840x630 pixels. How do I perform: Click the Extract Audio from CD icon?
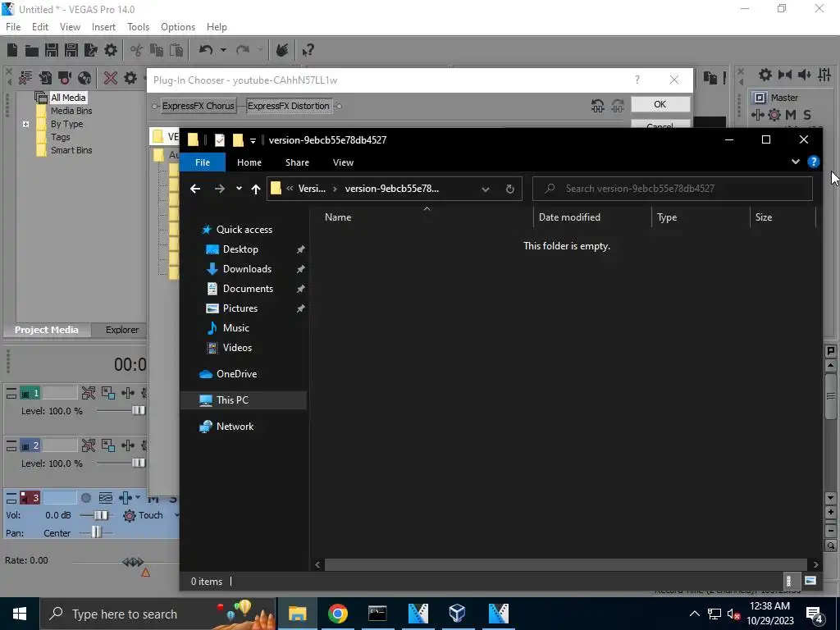[84, 78]
